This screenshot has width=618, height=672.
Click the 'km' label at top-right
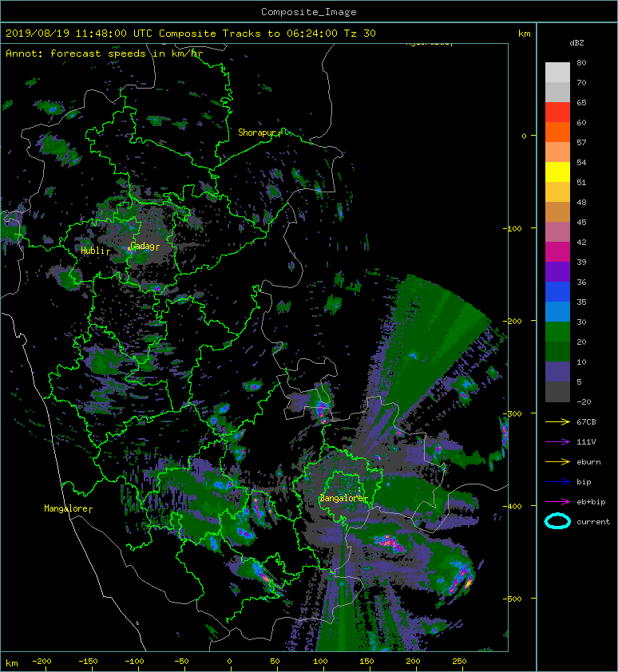524,34
